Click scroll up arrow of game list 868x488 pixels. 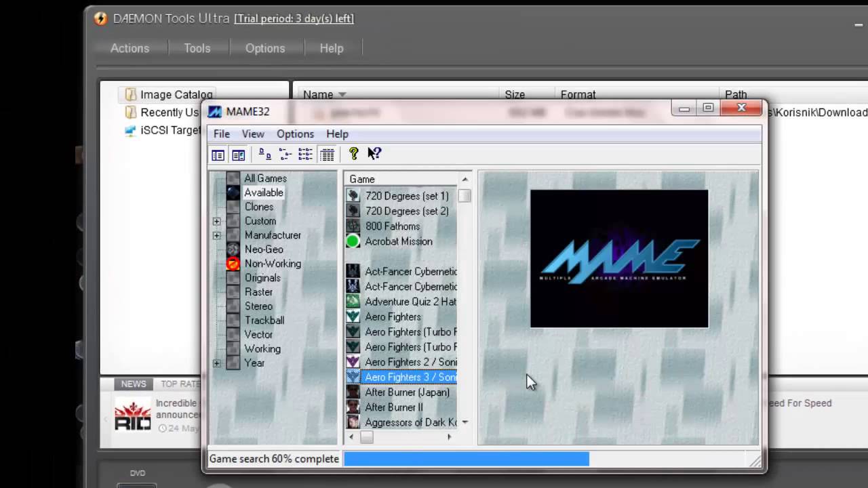[x=465, y=180]
